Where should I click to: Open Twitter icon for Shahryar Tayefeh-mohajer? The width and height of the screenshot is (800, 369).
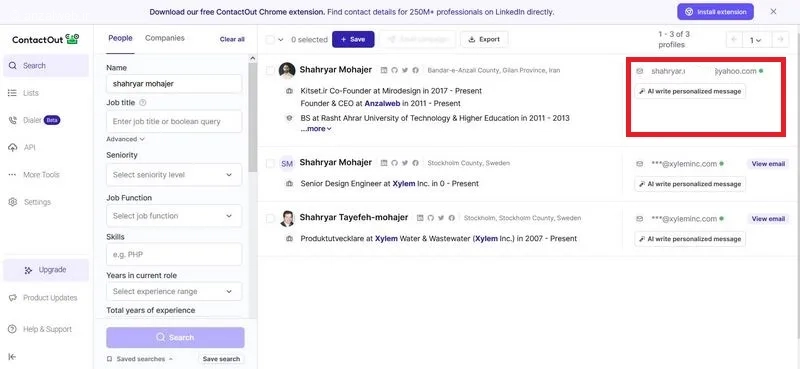click(x=441, y=218)
